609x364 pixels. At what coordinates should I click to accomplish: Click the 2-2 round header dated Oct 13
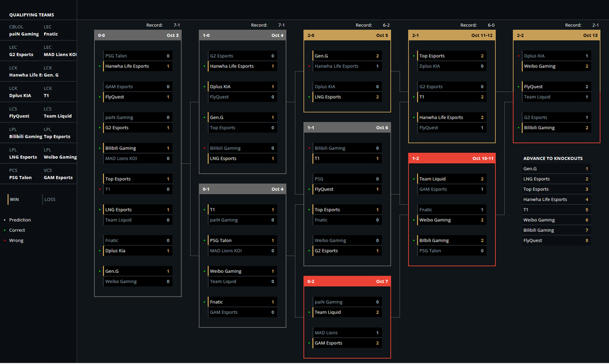tap(557, 35)
